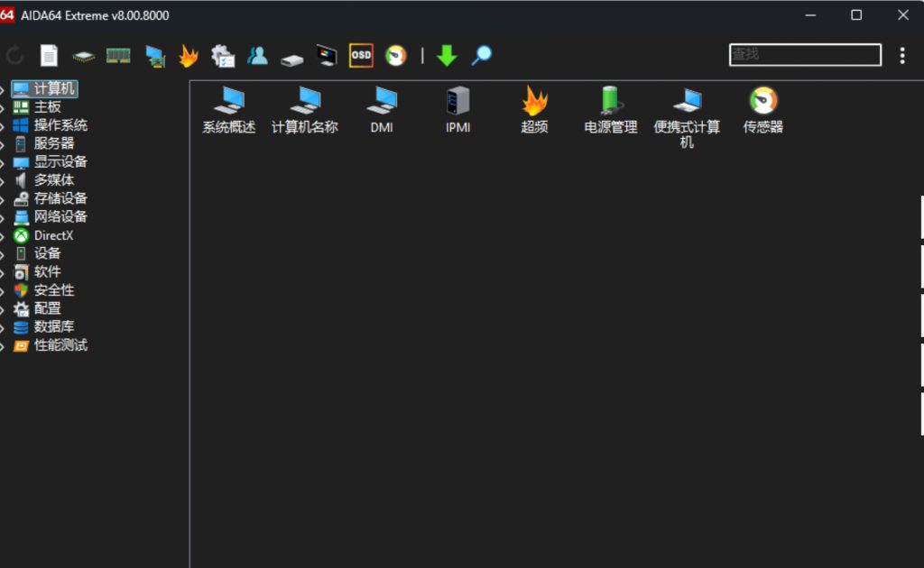Open 系统概述 system summary icon
The width and height of the screenshot is (924, 568).
[x=228, y=110]
